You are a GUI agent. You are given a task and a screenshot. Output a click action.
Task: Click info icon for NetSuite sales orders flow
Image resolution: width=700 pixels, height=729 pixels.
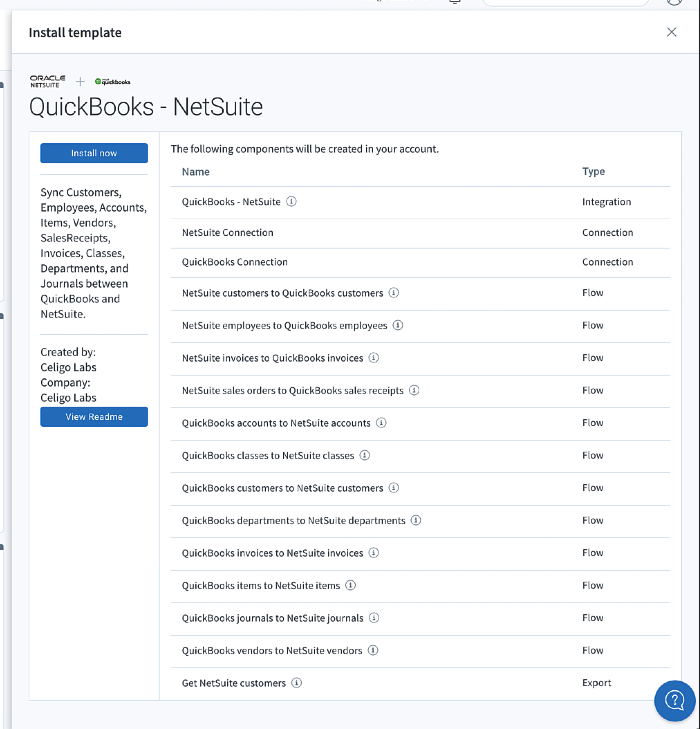(x=414, y=390)
